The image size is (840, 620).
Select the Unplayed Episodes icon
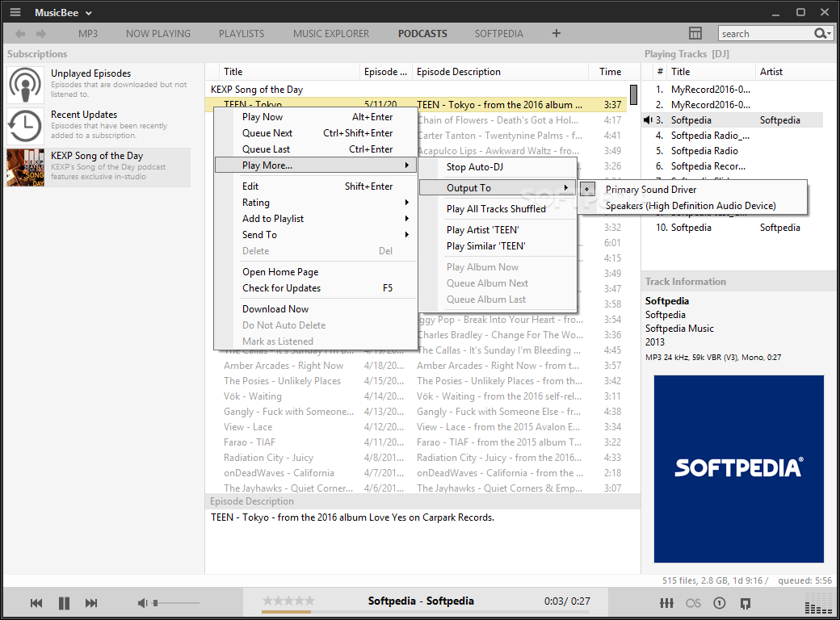coord(25,85)
